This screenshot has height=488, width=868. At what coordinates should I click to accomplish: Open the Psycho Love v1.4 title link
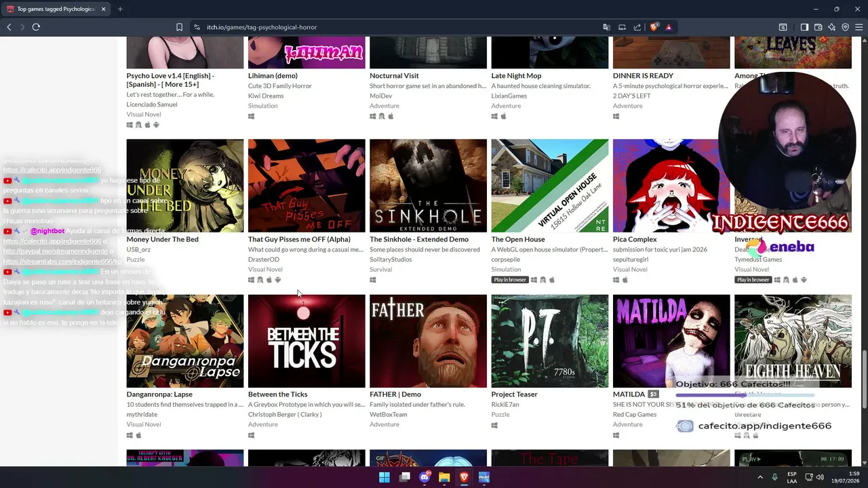(170, 80)
